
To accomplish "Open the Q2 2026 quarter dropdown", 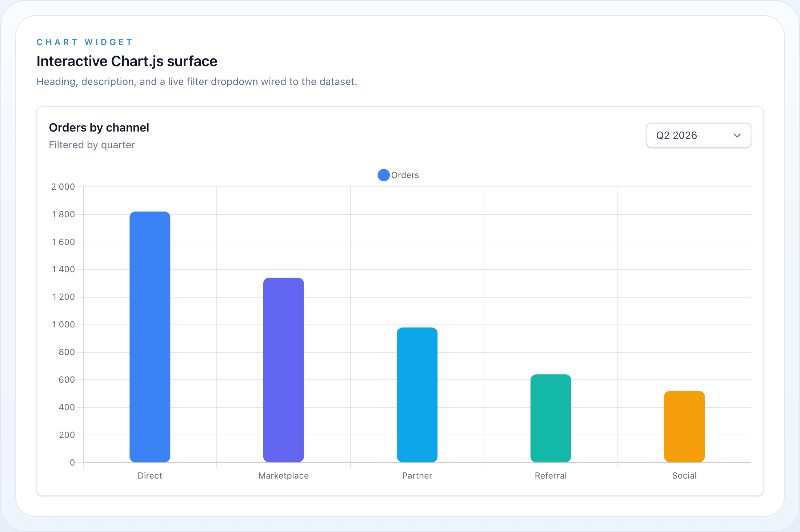I will (x=699, y=135).
